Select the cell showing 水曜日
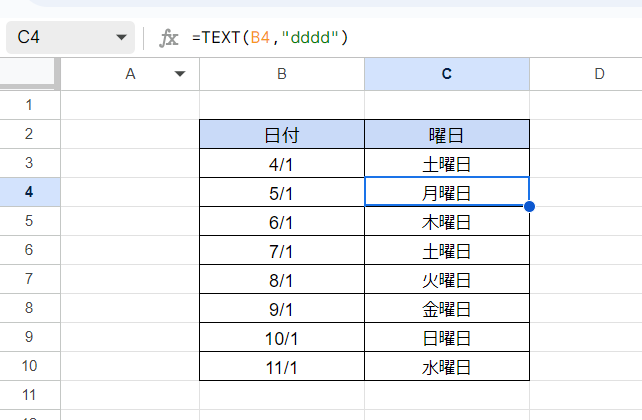The image size is (642, 420). click(447, 366)
